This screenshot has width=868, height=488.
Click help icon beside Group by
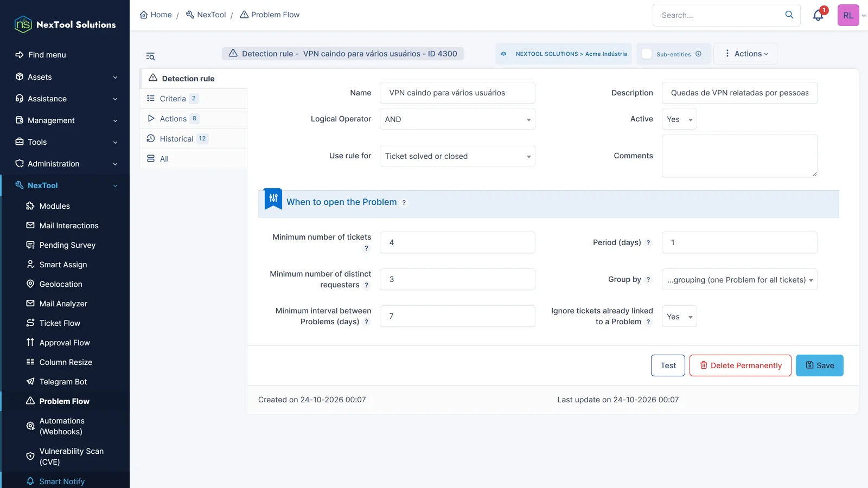click(648, 280)
